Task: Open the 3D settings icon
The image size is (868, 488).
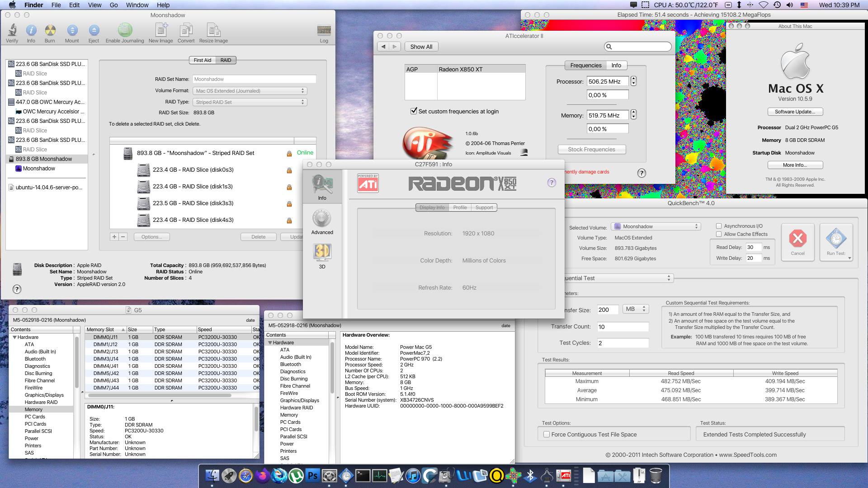Action: 322,253
